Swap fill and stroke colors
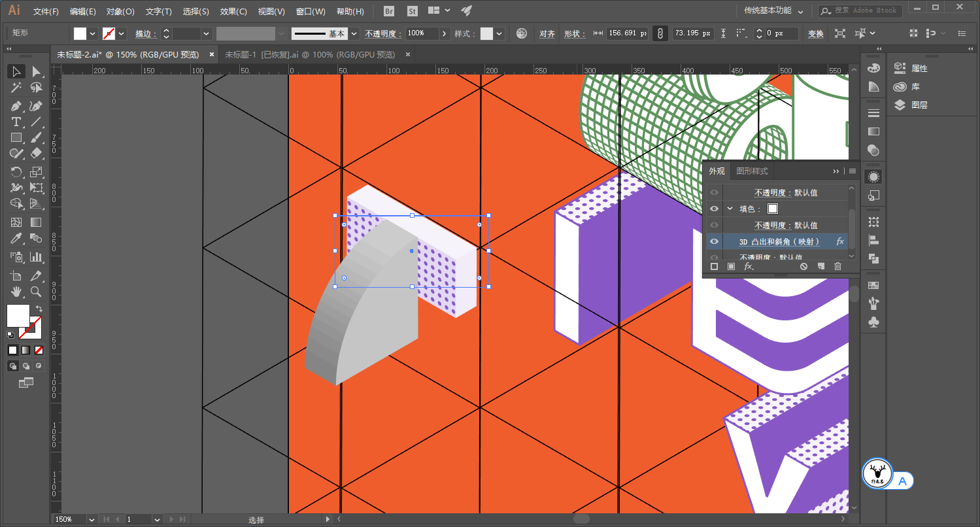Image resolution: width=980 pixels, height=527 pixels. pyautogui.click(x=39, y=309)
